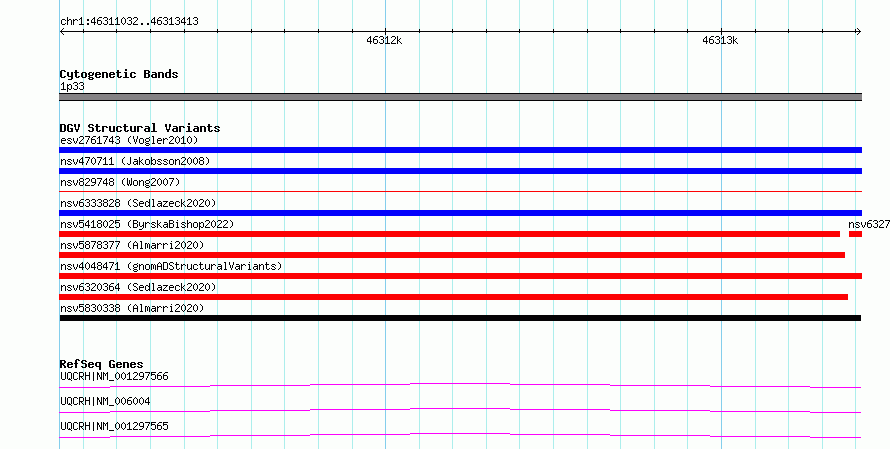Image resolution: width=890 pixels, height=449 pixels.
Task: Click the grey 1p33 cytogenetic band bar
Action: 460,97
